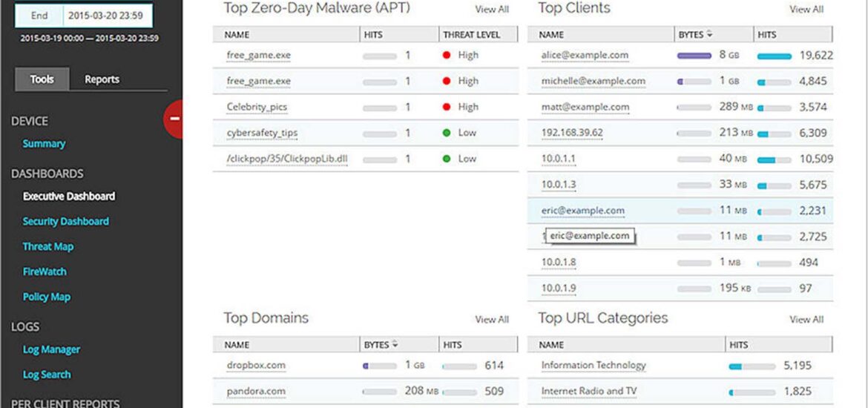This screenshot has height=408, width=868.
Task: View all Top URL Categories
Action: point(806,320)
